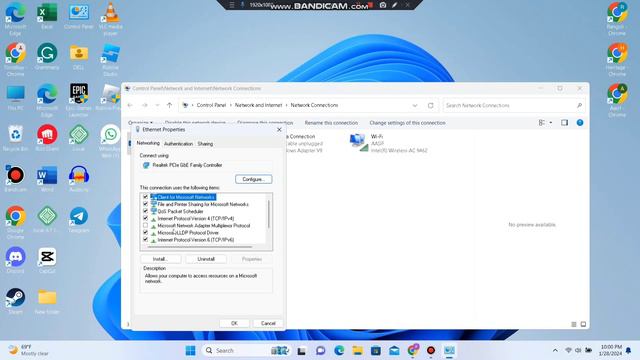Click the Uninstall button

206,259
